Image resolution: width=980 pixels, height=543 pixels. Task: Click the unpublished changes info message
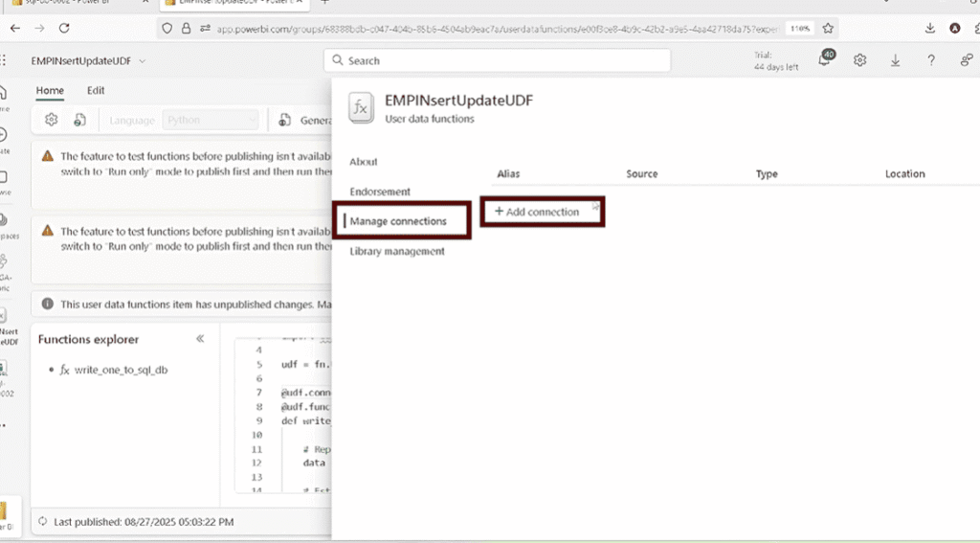click(x=195, y=304)
